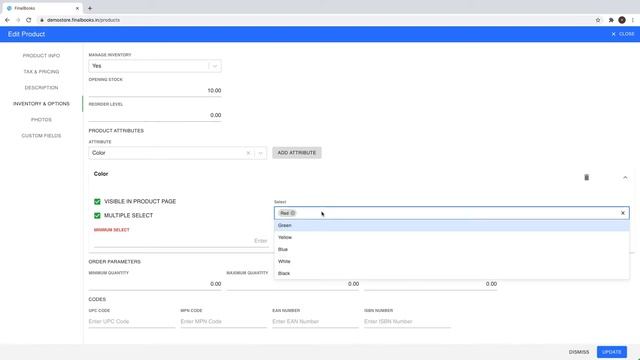The width and height of the screenshot is (640, 360).
Task: Open the browser extensions puzzle icon
Action: 611,20
